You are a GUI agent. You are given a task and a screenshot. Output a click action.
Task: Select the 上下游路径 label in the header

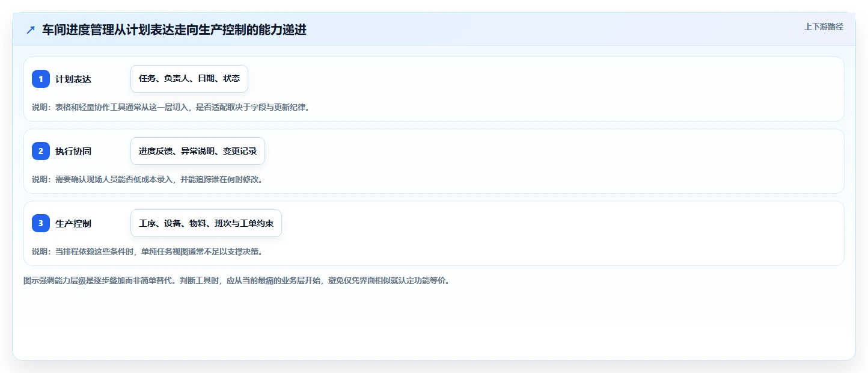[x=824, y=26]
